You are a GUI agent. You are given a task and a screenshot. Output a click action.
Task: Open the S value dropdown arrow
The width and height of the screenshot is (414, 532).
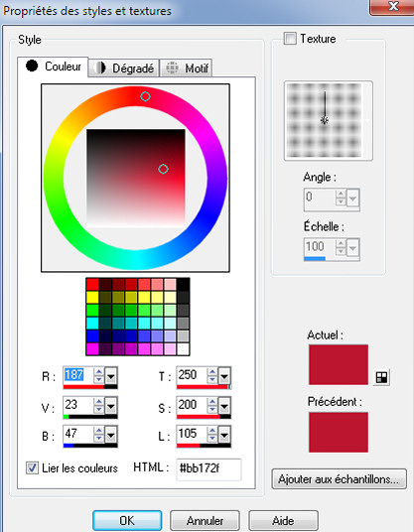[x=224, y=405]
